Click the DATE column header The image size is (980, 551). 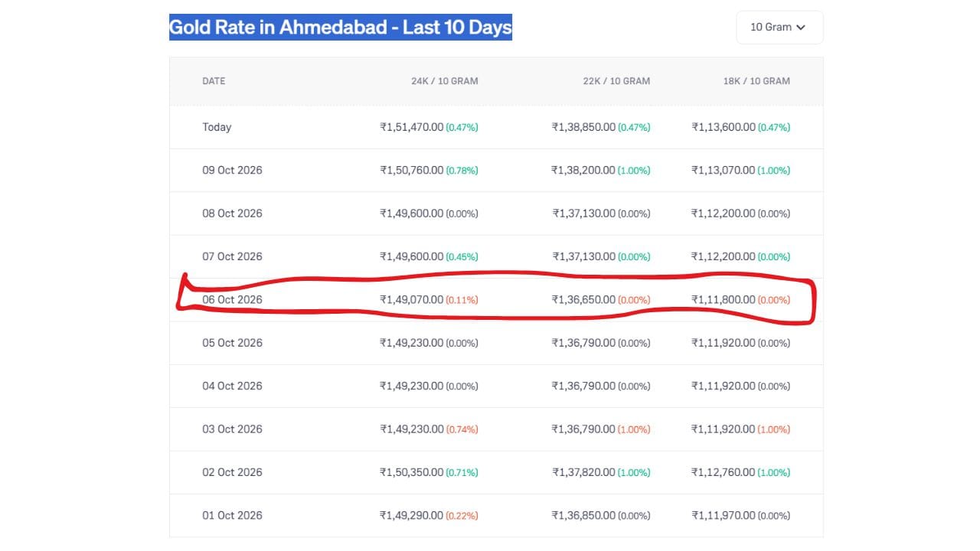[x=214, y=81]
